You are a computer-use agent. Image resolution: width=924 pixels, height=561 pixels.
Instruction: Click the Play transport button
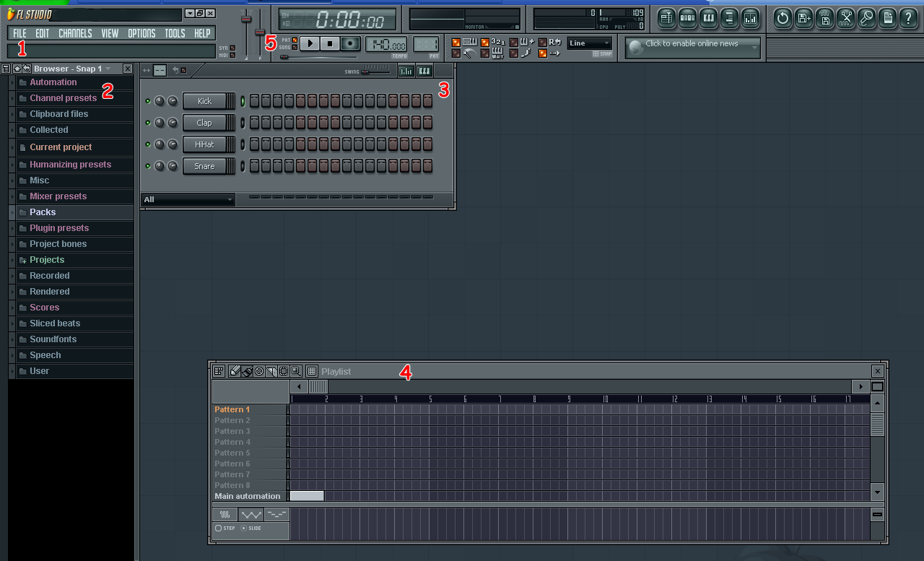[310, 43]
